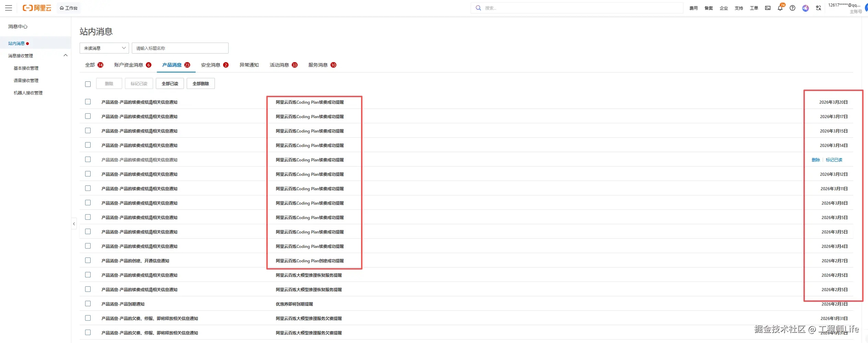Viewport: 868px width, 343px height.
Task: Check the 2026年3月14日 message row
Action: 88,145
